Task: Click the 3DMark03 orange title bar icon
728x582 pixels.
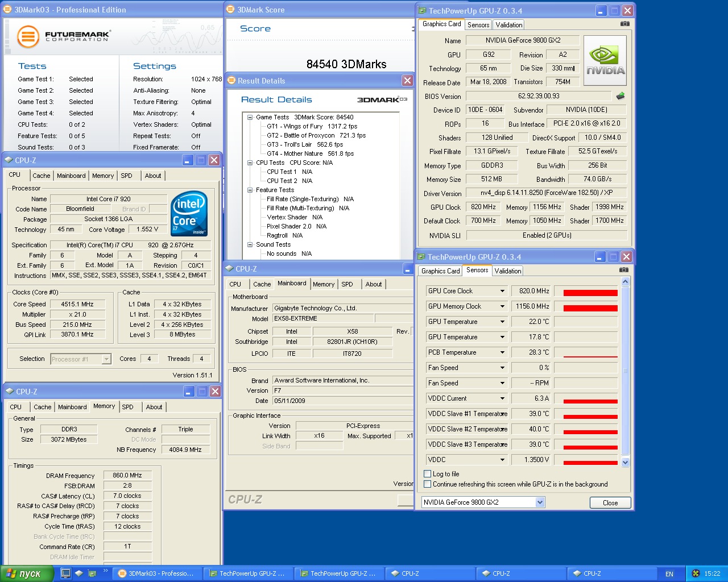Action: coord(8,10)
